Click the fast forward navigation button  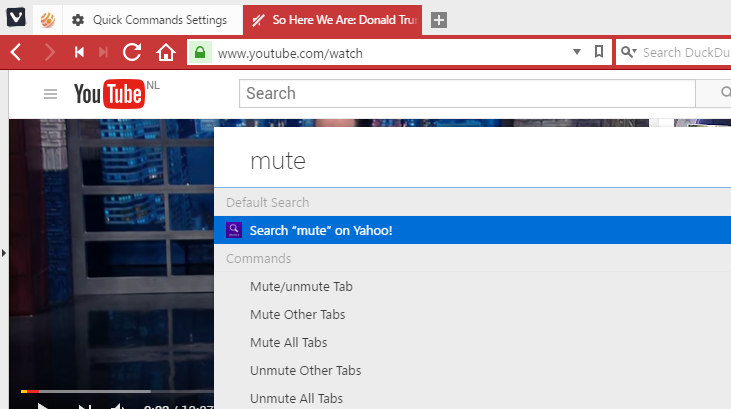[x=103, y=52]
